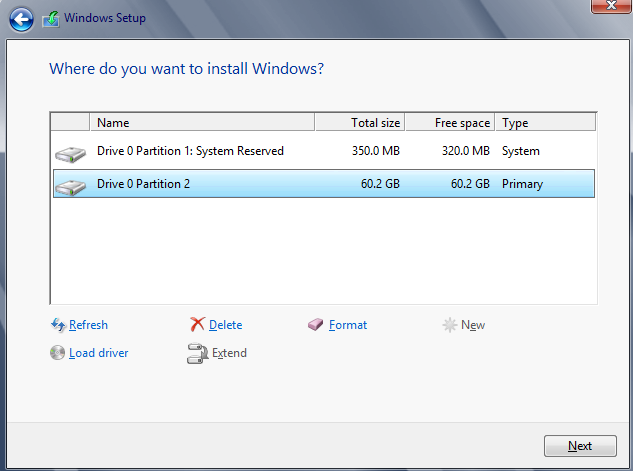Click the 350.0 MB total size cell
This screenshot has height=471, width=633.
pos(376,151)
